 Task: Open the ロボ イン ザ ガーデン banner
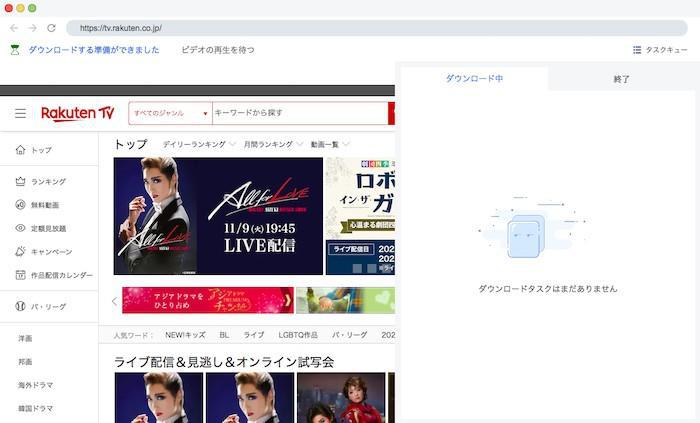360,216
